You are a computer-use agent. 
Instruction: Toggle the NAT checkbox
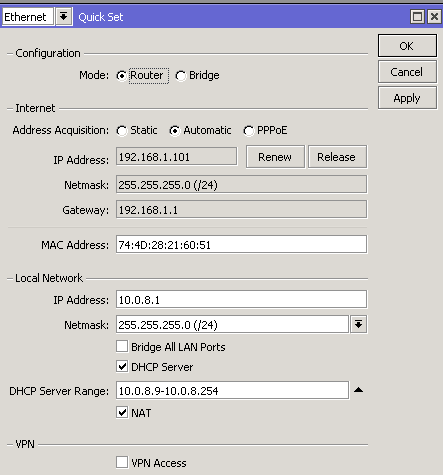122,412
